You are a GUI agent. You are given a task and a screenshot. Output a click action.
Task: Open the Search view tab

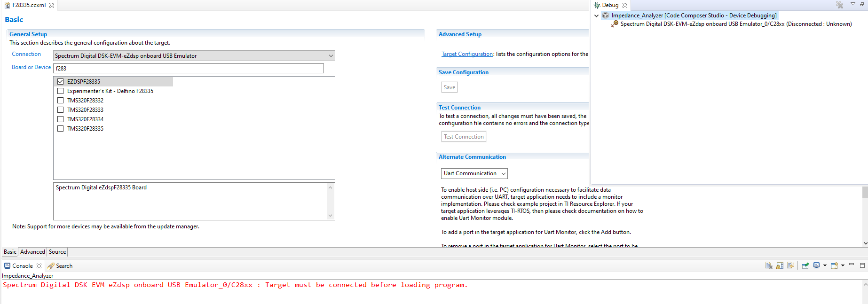tap(60, 266)
